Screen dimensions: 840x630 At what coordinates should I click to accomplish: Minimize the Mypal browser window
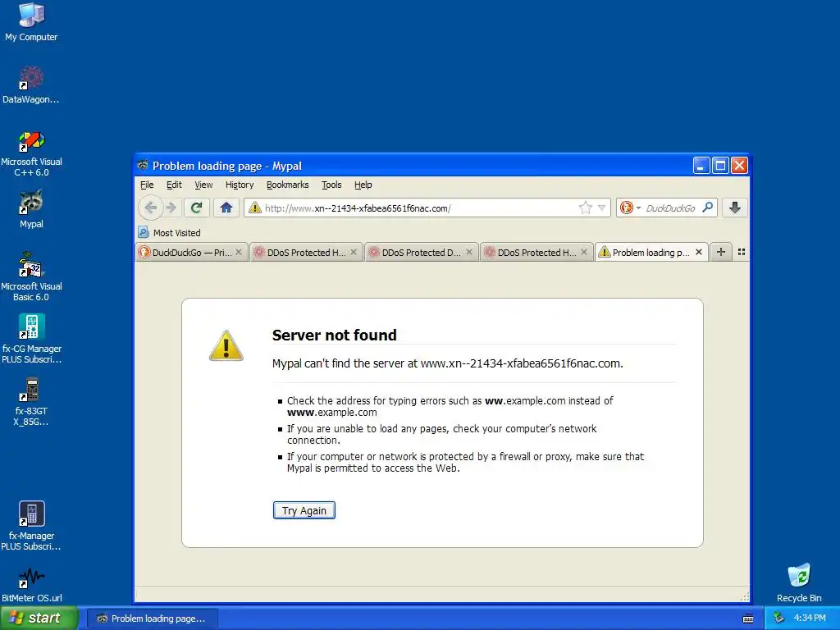point(701,166)
